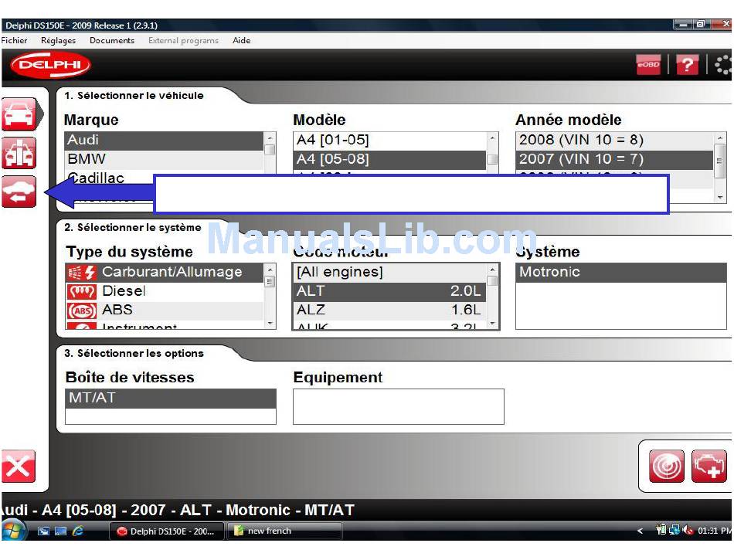Switch to new french taskbar button
734x560 pixels.
(284, 531)
